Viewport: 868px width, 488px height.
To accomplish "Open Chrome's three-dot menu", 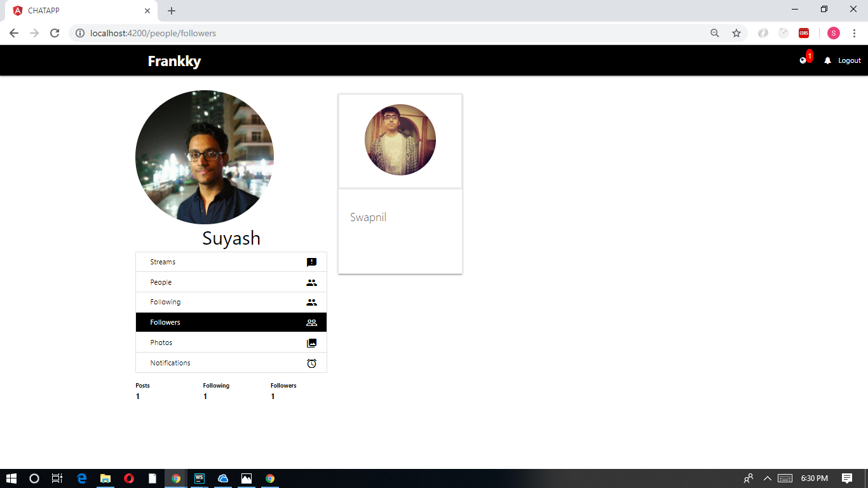I will (x=854, y=32).
